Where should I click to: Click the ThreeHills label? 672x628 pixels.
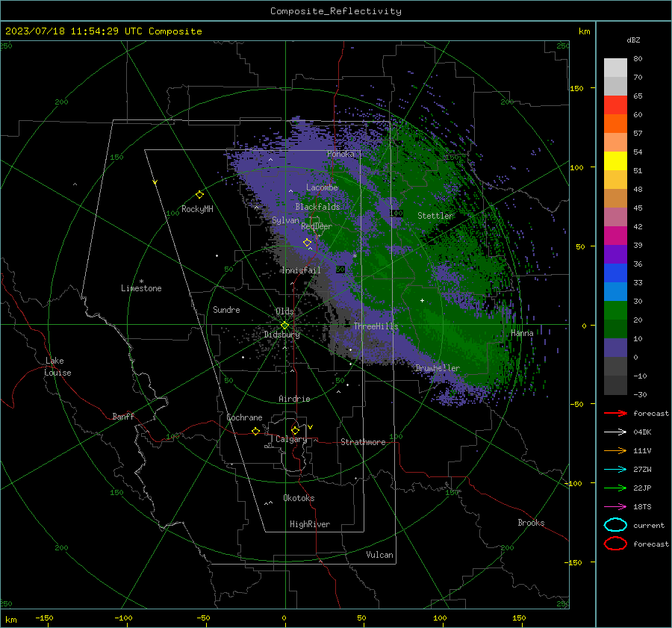(x=376, y=326)
